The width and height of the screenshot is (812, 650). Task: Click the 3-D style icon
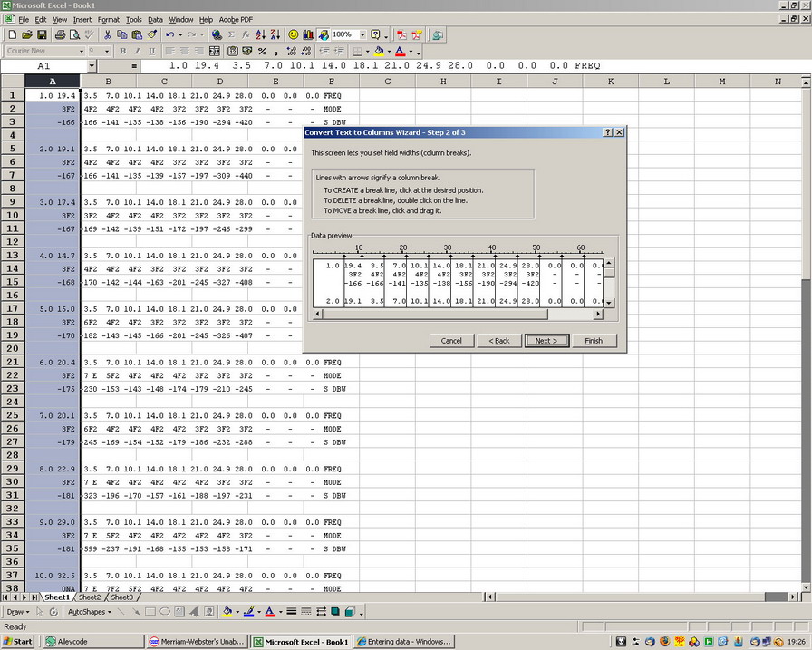click(350, 612)
